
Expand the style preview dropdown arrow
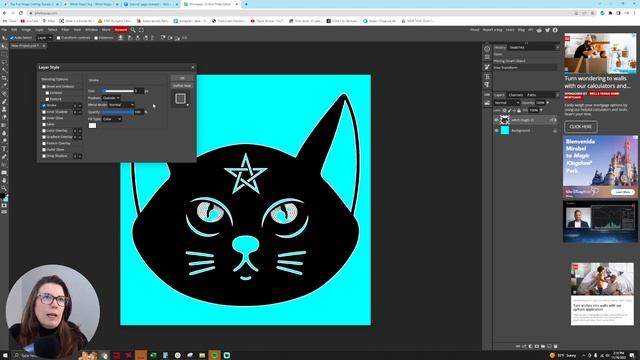pos(188,105)
